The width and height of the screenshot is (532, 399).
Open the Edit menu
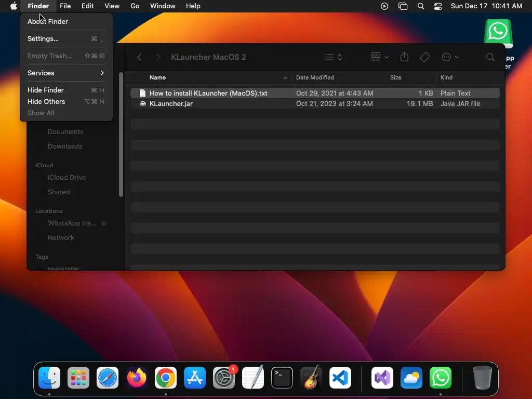pyautogui.click(x=87, y=6)
